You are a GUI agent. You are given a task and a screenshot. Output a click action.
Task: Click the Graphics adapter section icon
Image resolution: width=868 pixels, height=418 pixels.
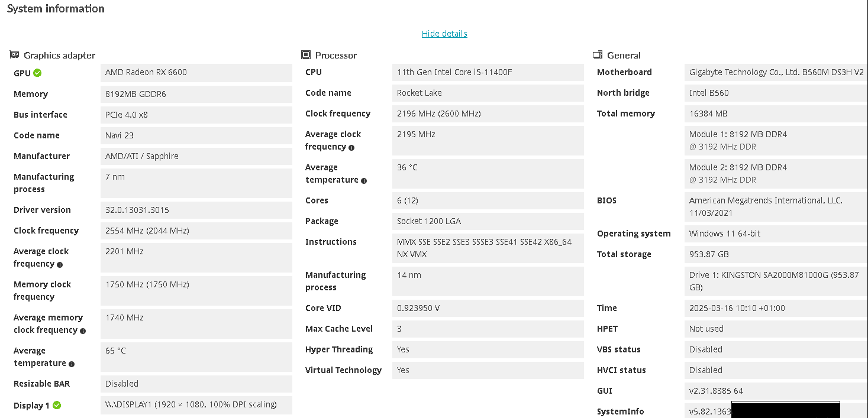[15, 55]
